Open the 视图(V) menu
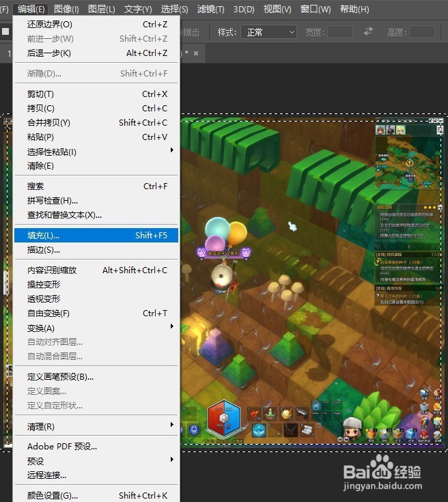 pyautogui.click(x=277, y=9)
